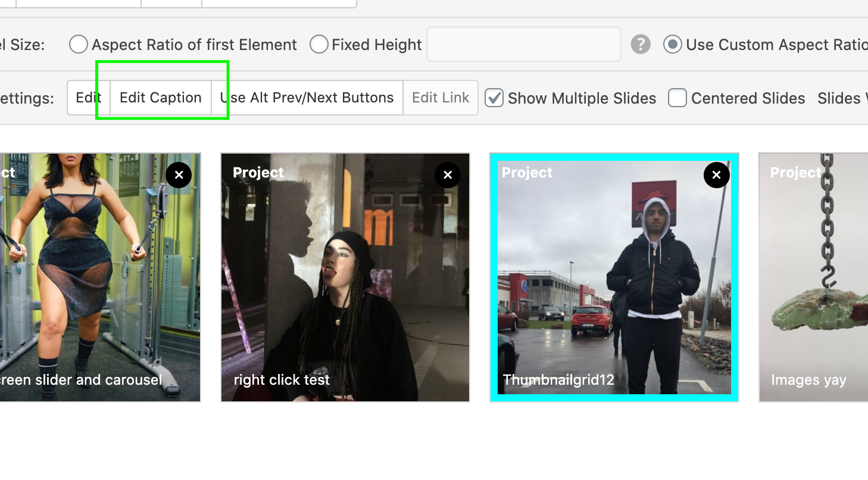The height and width of the screenshot is (480, 868).
Task: Click the 'right click test' caption text
Action: 282,380
